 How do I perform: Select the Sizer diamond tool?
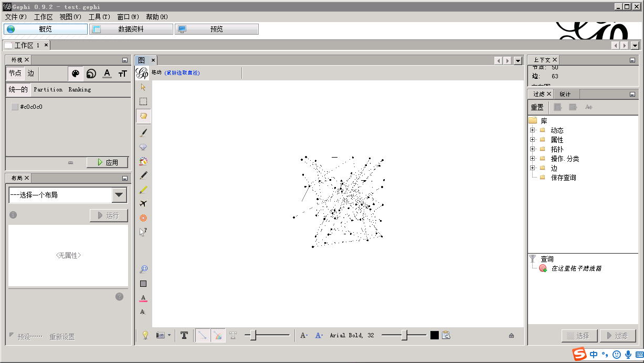coord(143,147)
